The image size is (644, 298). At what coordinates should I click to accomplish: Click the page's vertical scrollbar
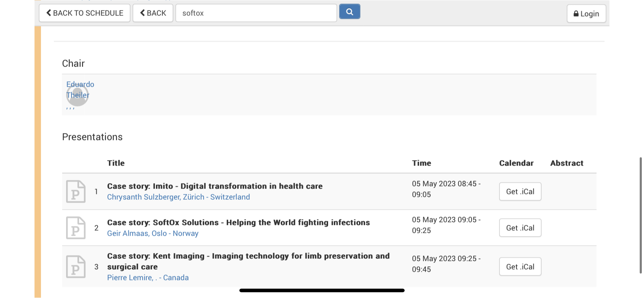pos(640,215)
